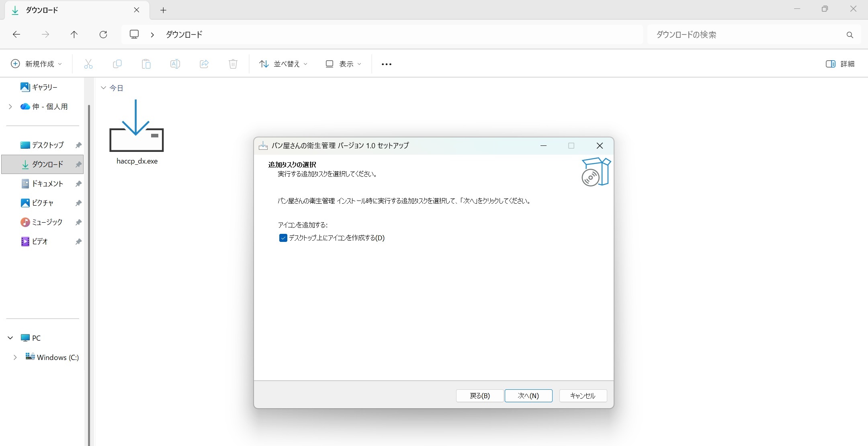Click the Delete trash icon
This screenshot has height=446, width=868.
(233, 64)
